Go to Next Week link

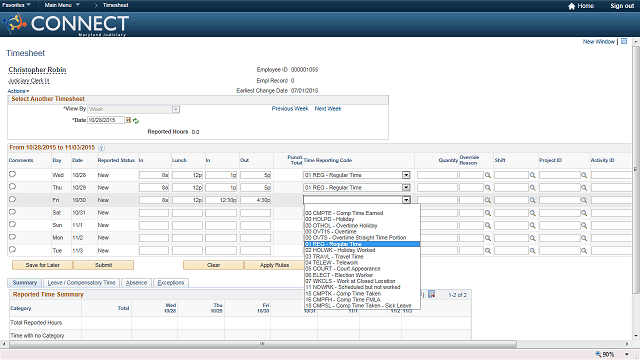[x=328, y=109]
